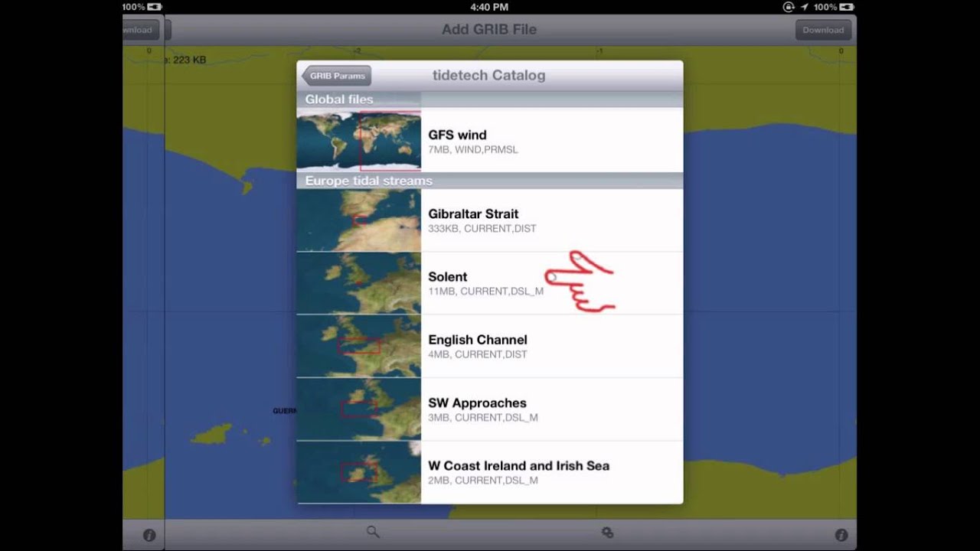Select the Solent tidal stream entry
The height and width of the screenshot is (551, 980).
tap(490, 283)
